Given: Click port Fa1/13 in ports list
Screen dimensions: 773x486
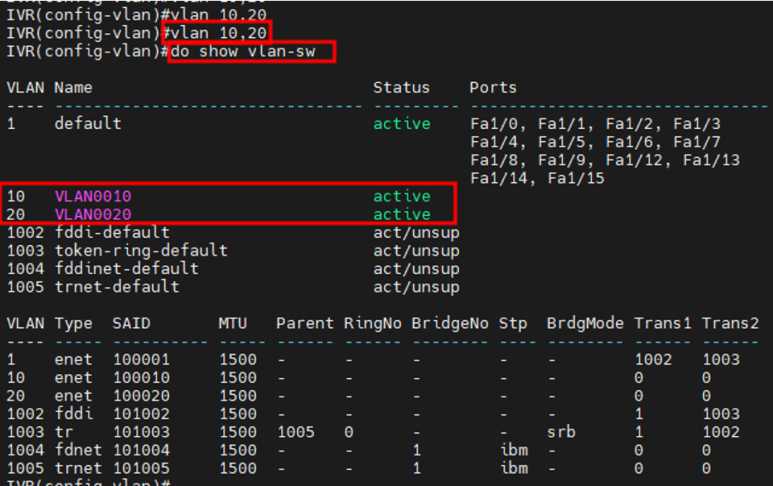Looking at the screenshot, I should tap(711, 160).
